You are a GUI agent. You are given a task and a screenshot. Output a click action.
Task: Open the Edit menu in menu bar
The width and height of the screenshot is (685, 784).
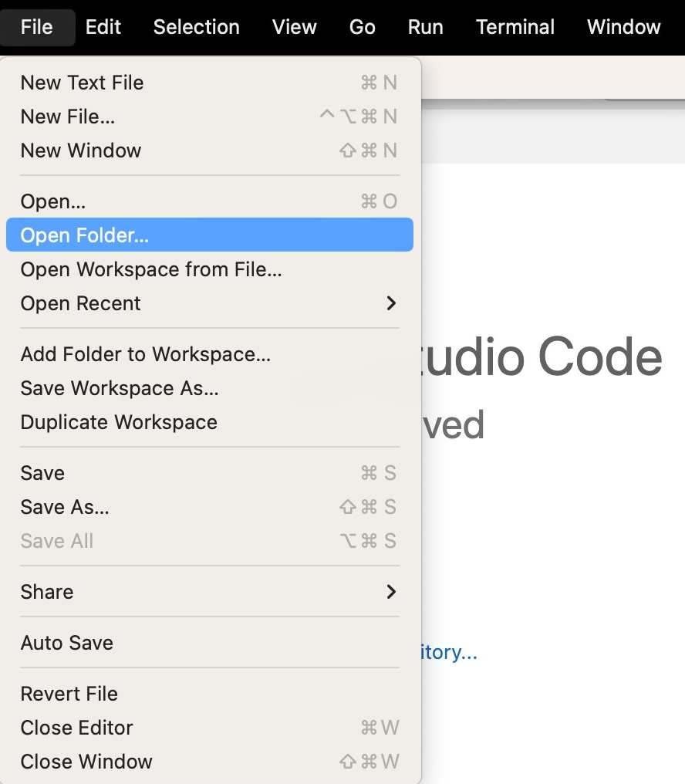[x=103, y=27]
